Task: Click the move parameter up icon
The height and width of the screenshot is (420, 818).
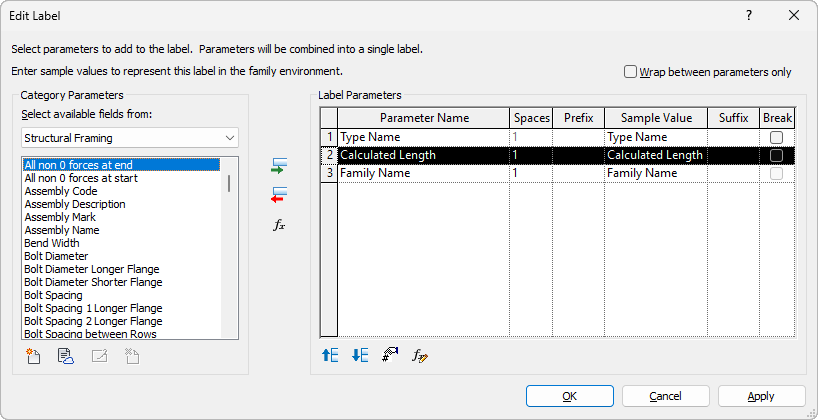Action: (x=329, y=355)
